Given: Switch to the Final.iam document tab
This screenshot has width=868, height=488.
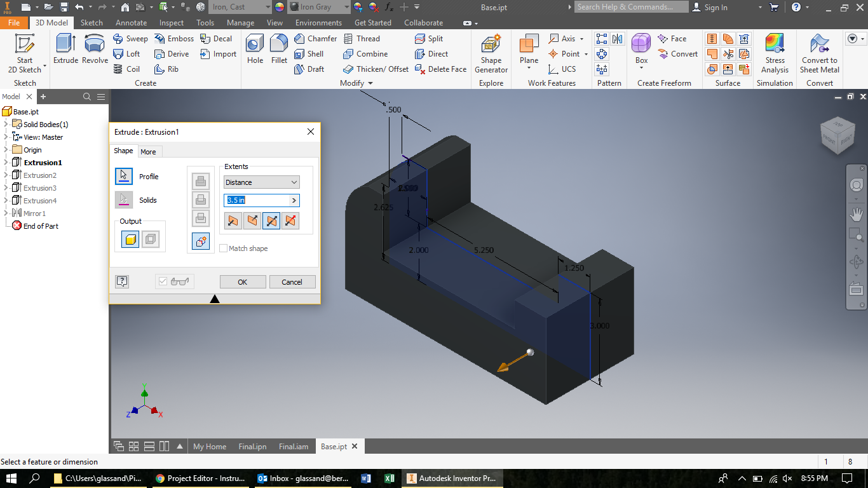Looking at the screenshot, I should pyautogui.click(x=294, y=447).
